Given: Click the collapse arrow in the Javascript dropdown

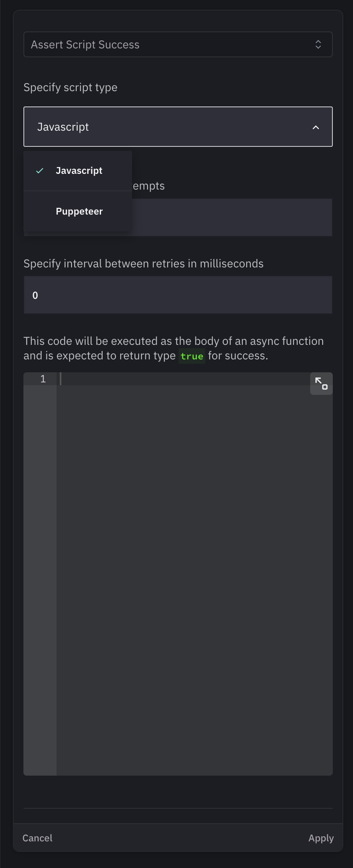Looking at the screenshot, I should (315, 127).
